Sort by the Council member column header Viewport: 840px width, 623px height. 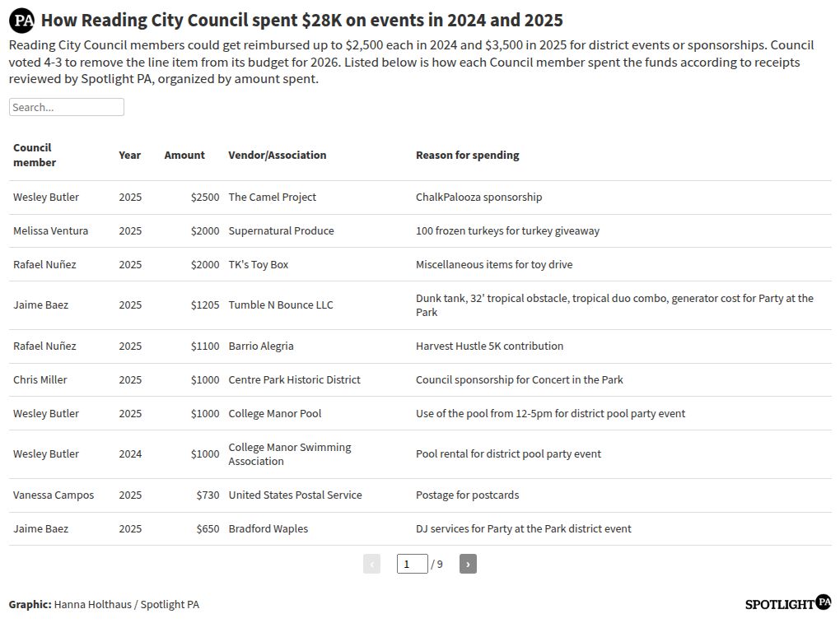34,155
